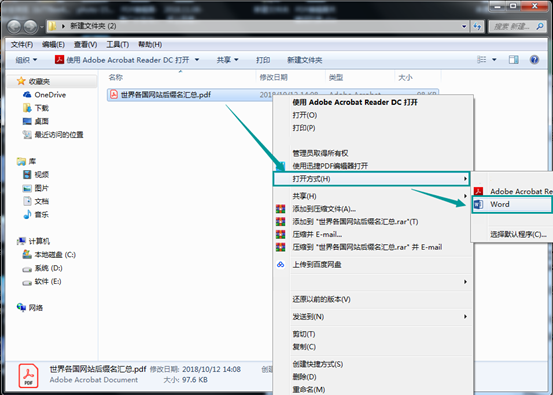Click the 新建文件夹 toolbar button
Viewport: 553px width, 395px height.
[305, 60]
